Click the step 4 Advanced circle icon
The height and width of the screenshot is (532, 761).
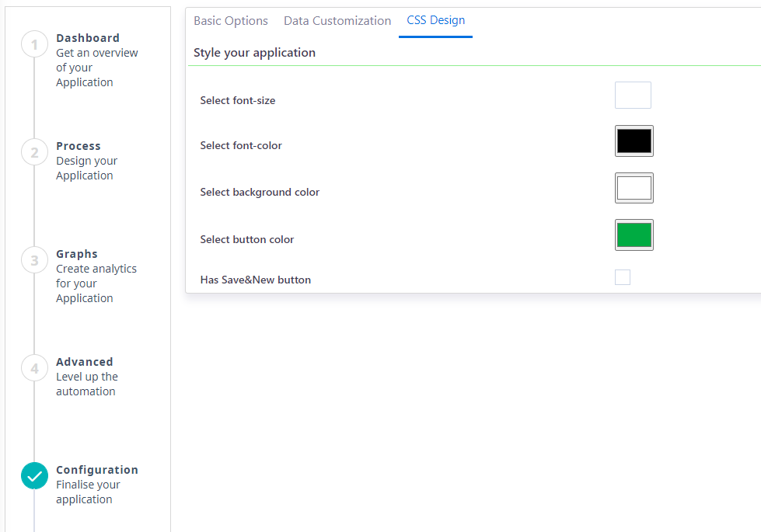pos(34,368)
